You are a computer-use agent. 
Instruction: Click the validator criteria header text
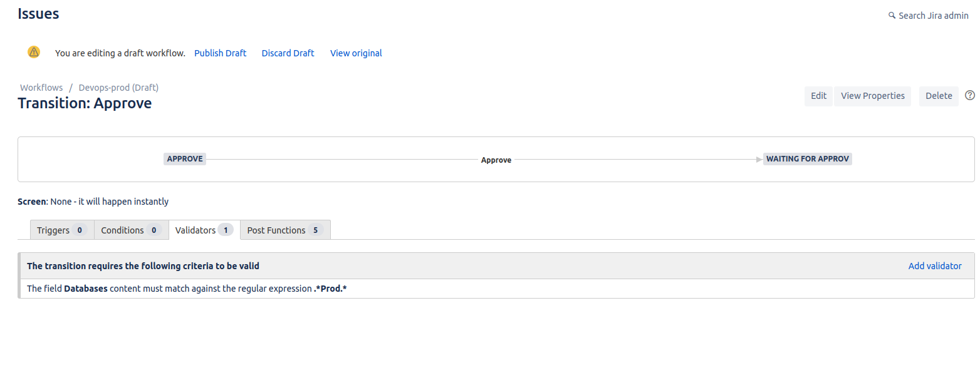[143, 266]
